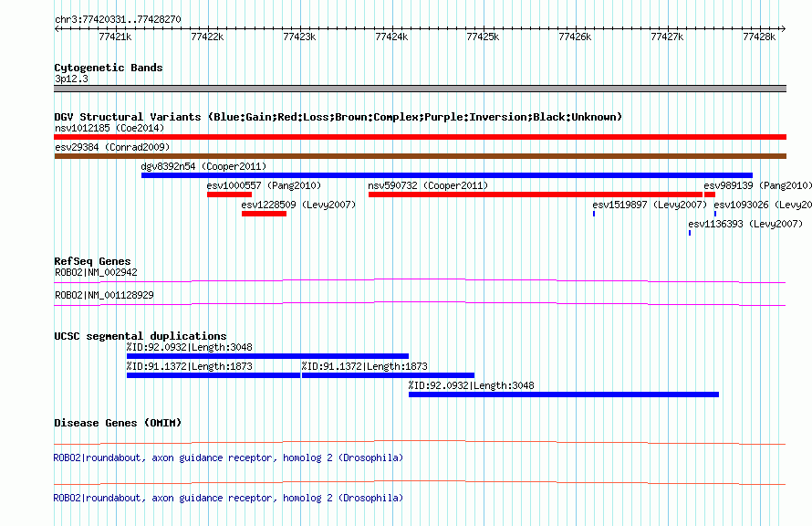Click the esv989139 (Pang2010) label

[757, 185]
